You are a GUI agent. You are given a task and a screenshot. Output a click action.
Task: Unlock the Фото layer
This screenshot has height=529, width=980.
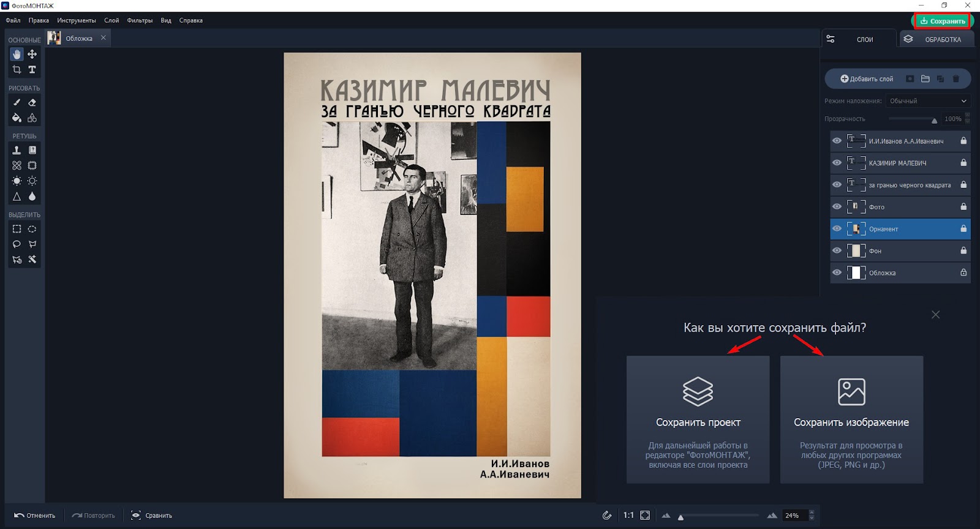pyautogui.click(x=963, y=206)
